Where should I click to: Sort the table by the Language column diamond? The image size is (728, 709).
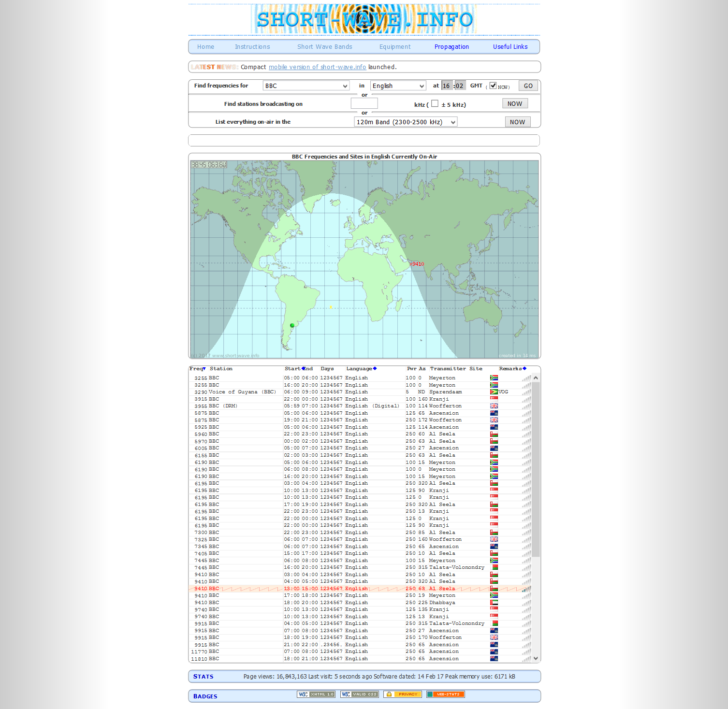coord(375,368)
